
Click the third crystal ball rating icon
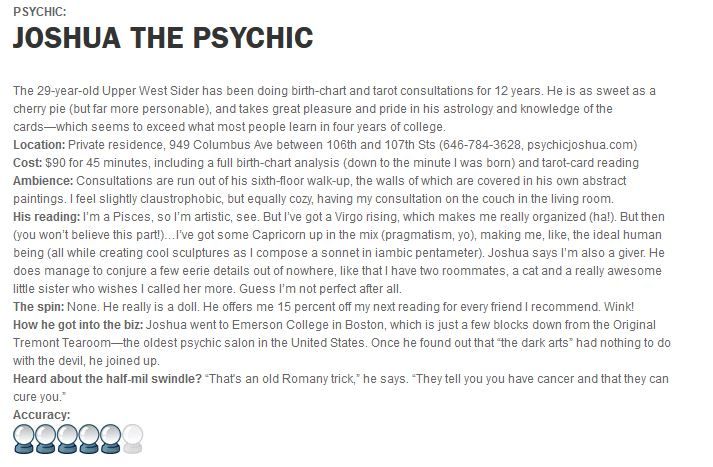point(67,439)
